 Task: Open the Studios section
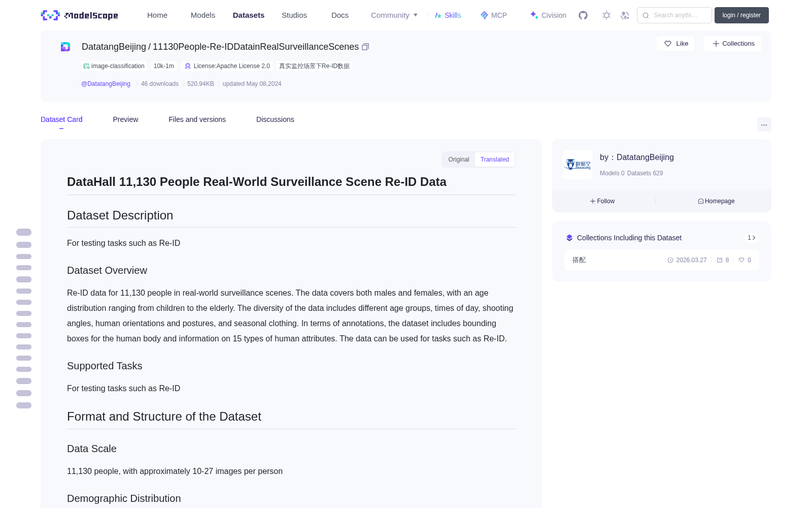(294, 15)
